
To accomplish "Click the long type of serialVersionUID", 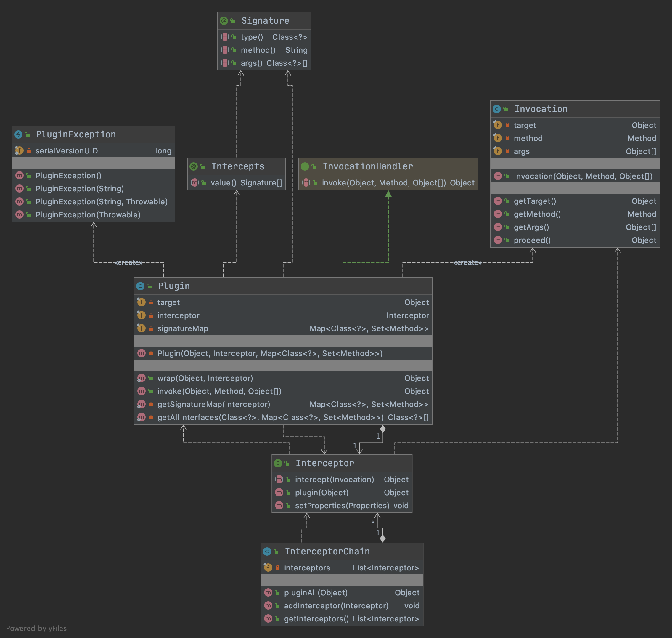I will coord(163,151).
